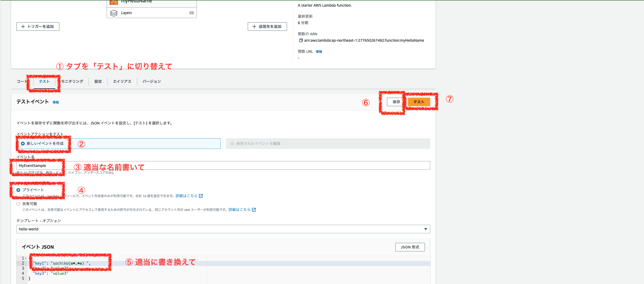This screenshot has height=284, width=644.
Task: Open the モニタリング tab
Action: pos(72,81)
